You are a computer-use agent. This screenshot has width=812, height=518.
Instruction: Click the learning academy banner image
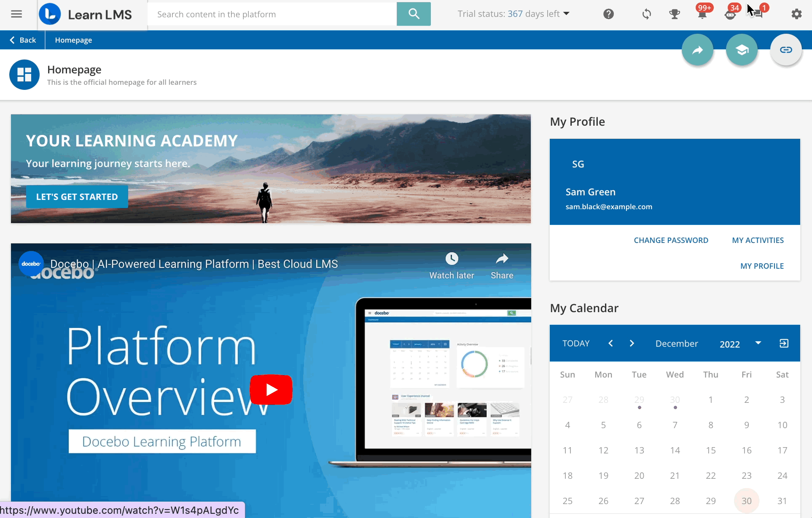click(x=271, y=169)
